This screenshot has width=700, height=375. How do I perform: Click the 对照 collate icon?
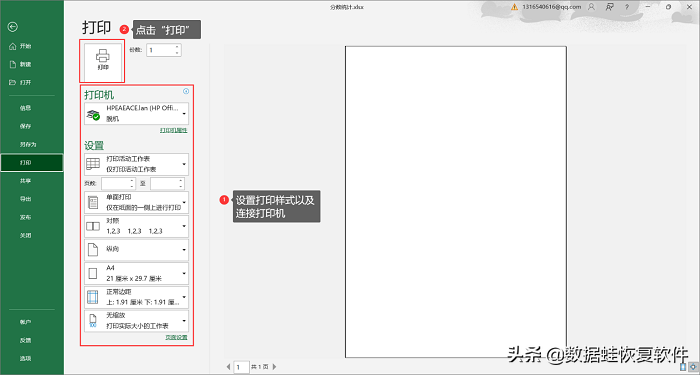(93, 226)
